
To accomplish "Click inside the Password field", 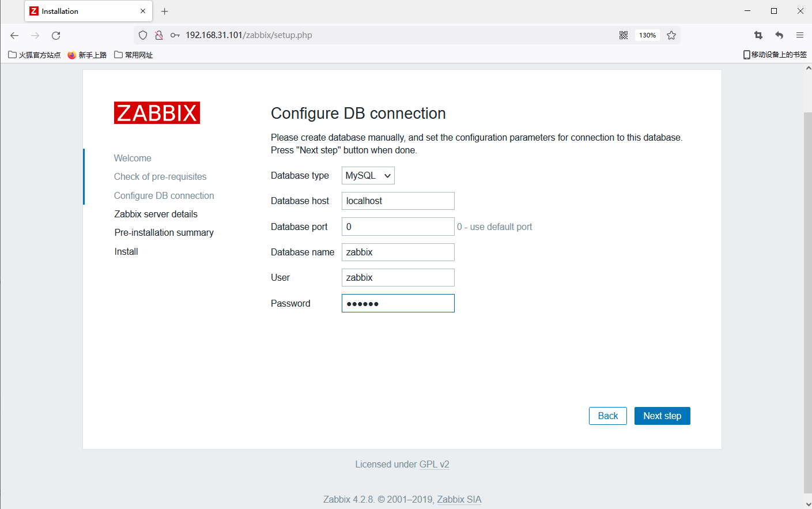I will click(398, 303).
